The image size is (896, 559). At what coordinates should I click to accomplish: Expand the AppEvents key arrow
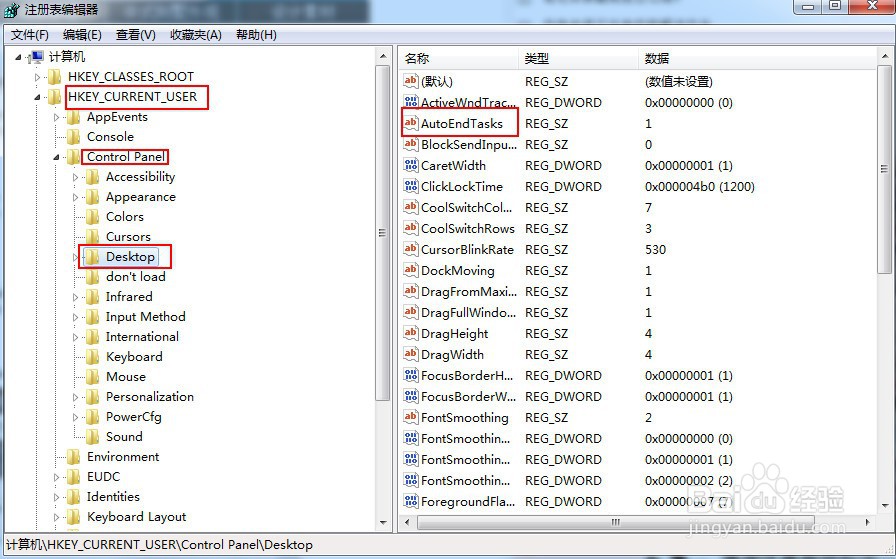(56, 117)
